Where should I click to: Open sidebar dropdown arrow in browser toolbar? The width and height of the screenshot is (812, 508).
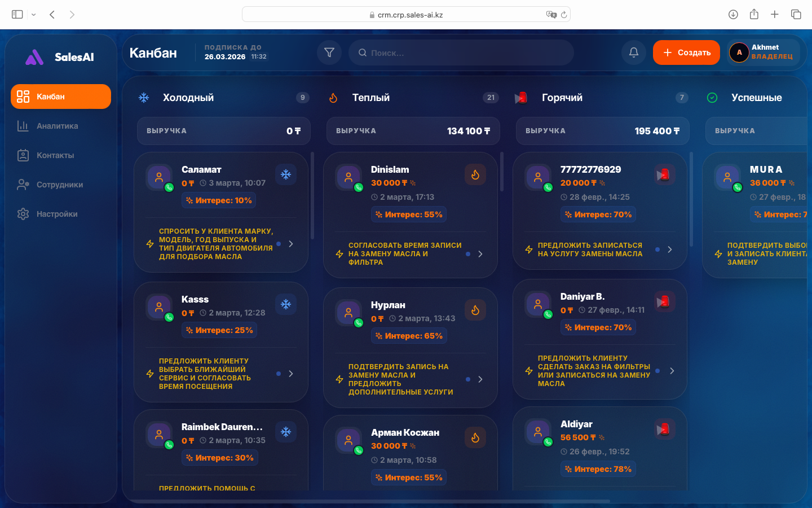point(34,15)
